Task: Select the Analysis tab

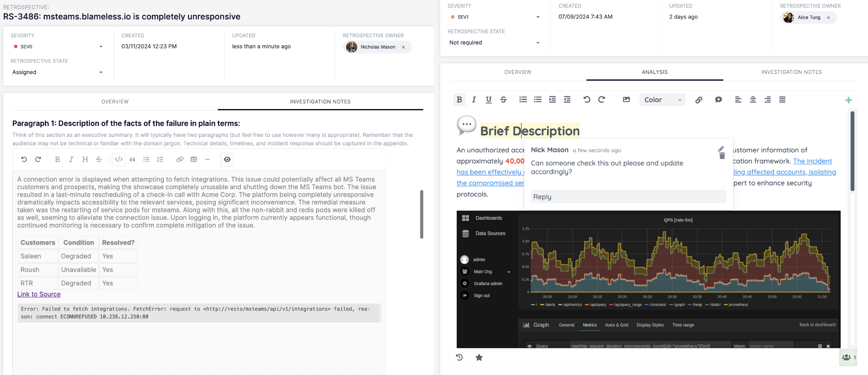Action: (x=655, y=72)
